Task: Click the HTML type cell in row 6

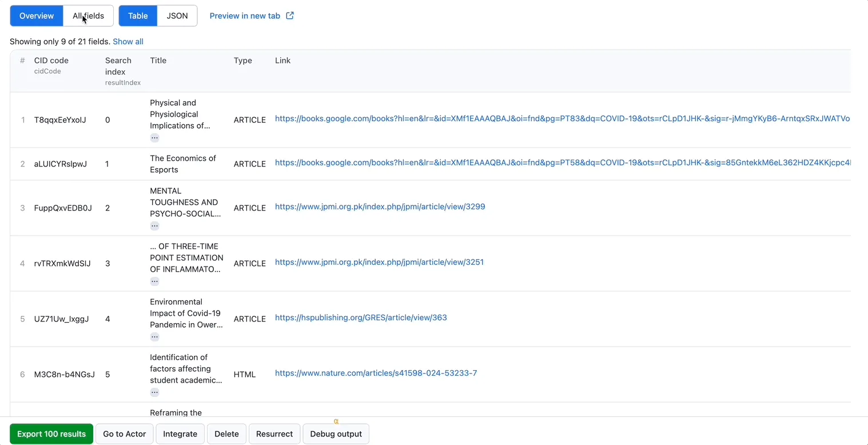Action: point(245,375)
